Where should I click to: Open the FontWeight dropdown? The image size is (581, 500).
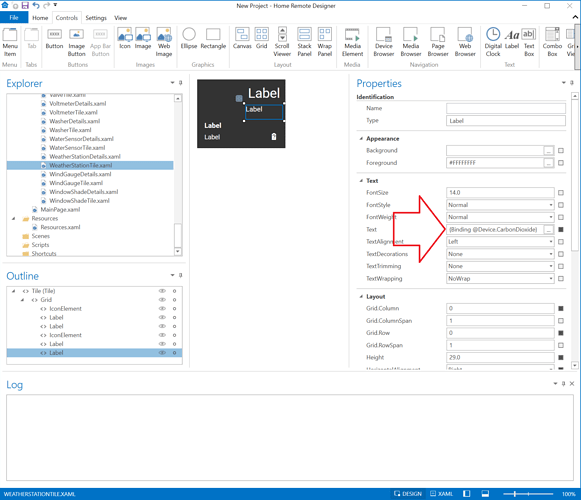click(500, 217)
